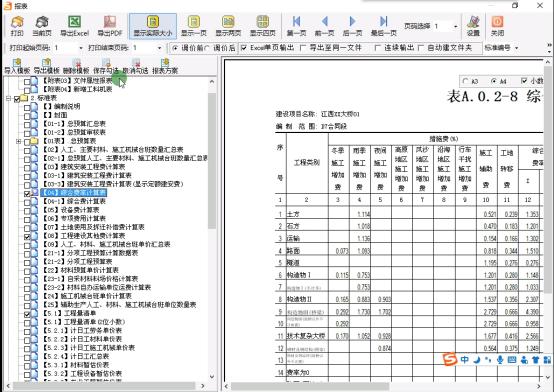Select 【】编制说明 tree row

[x=61, y=106]
